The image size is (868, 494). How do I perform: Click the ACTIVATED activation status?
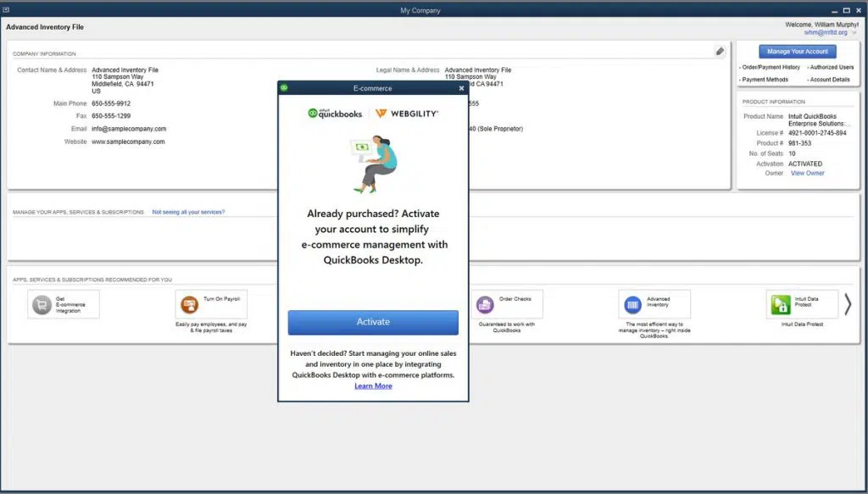point(805,164)
